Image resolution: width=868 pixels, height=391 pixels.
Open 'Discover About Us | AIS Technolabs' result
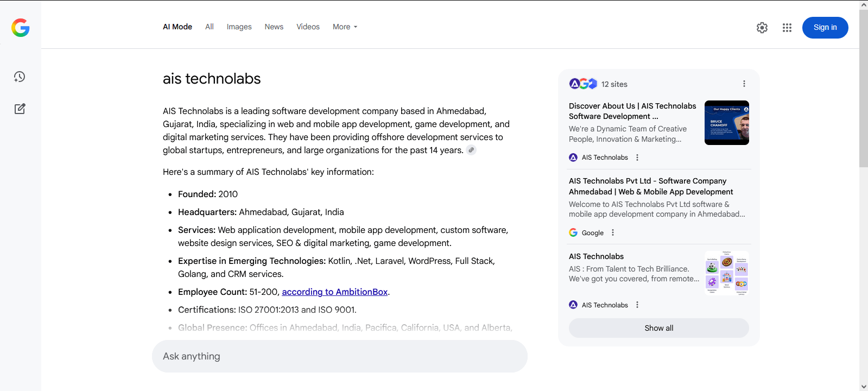632,111
